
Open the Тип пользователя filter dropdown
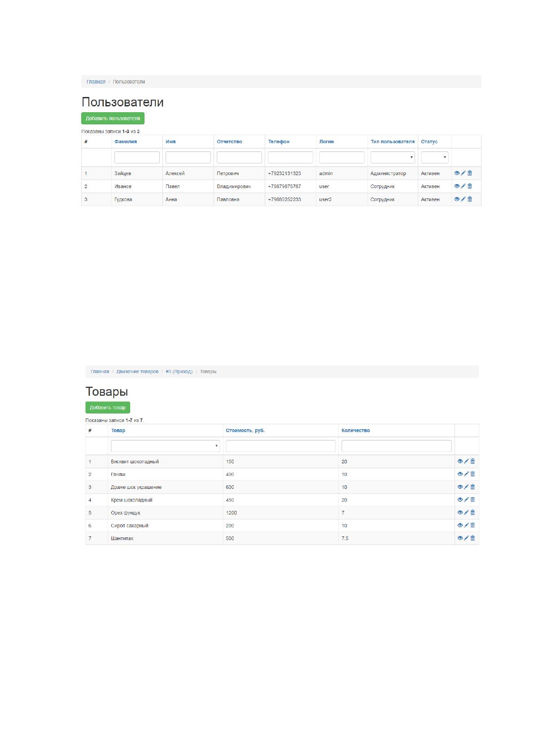(x=393, y=157)
